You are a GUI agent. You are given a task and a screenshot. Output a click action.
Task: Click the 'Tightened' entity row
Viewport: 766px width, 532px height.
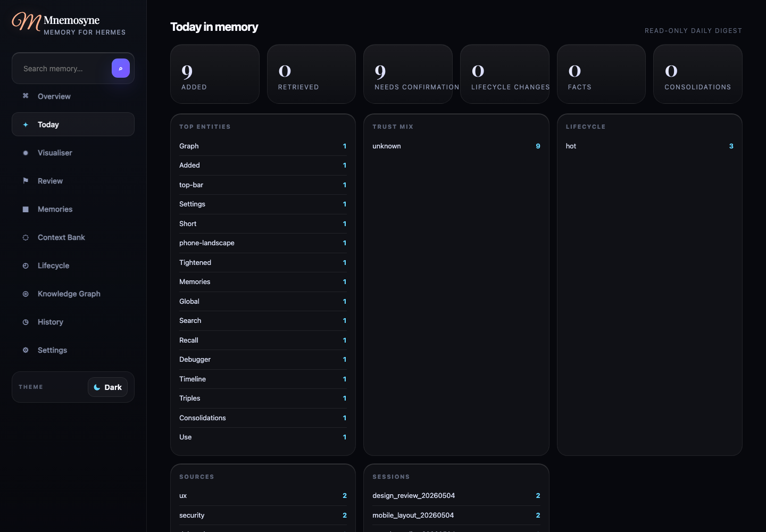pos(263,263)
